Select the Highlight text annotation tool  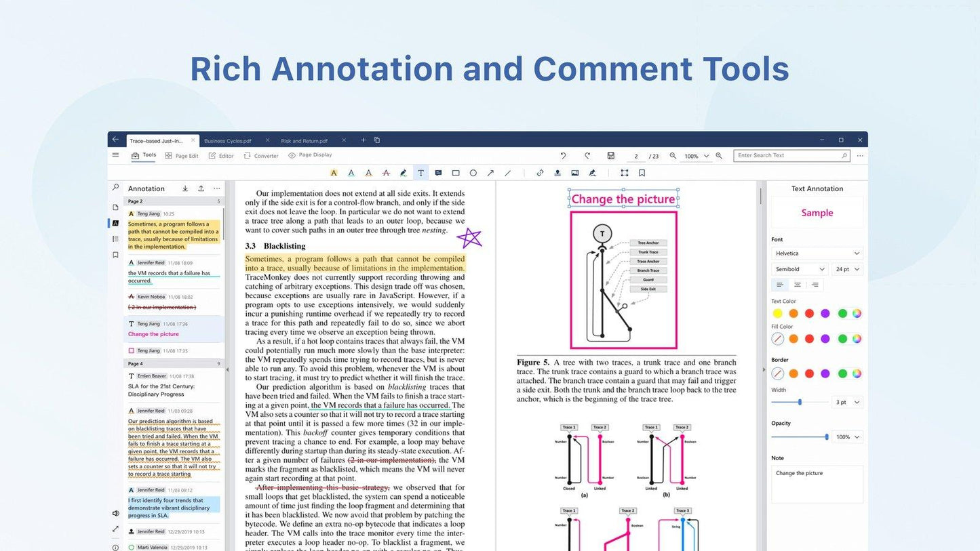[334, 173]
